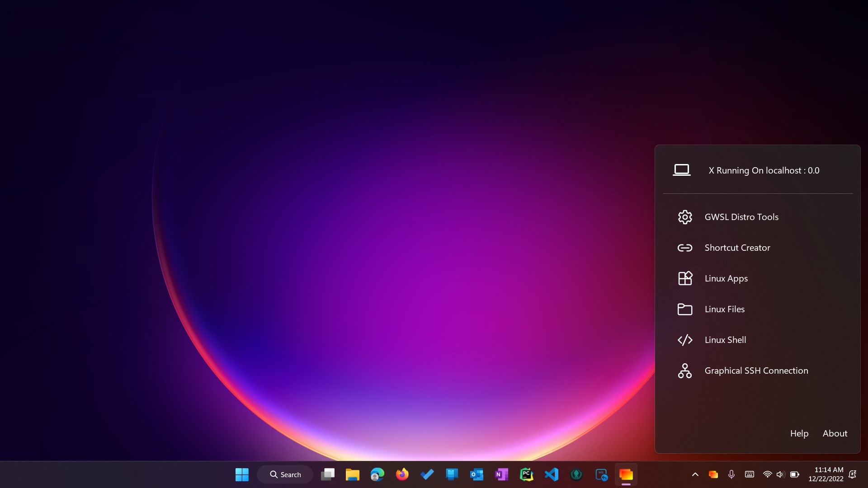Click the GWSL icon in the system tray
868x488 pixels.
[x=713, y=474]
